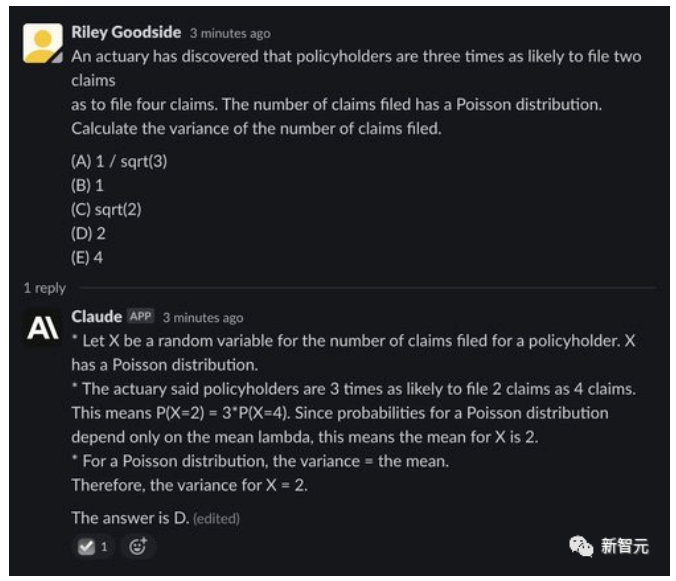Collapse the "1 reply" thread
Viewport: 676px width, 581px height.
click(45, 288)
